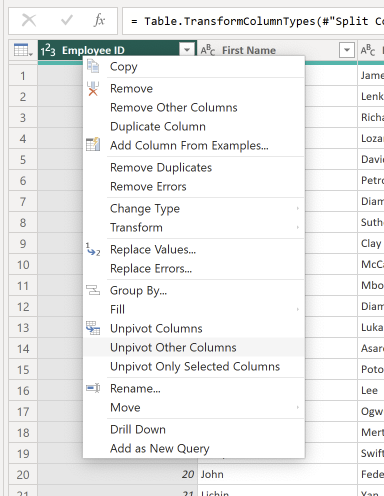The width and height of the screenshot is (384, 496).
Task: Select Remove Other Columns
Action: pyautogui.click(x=194, y=108)
